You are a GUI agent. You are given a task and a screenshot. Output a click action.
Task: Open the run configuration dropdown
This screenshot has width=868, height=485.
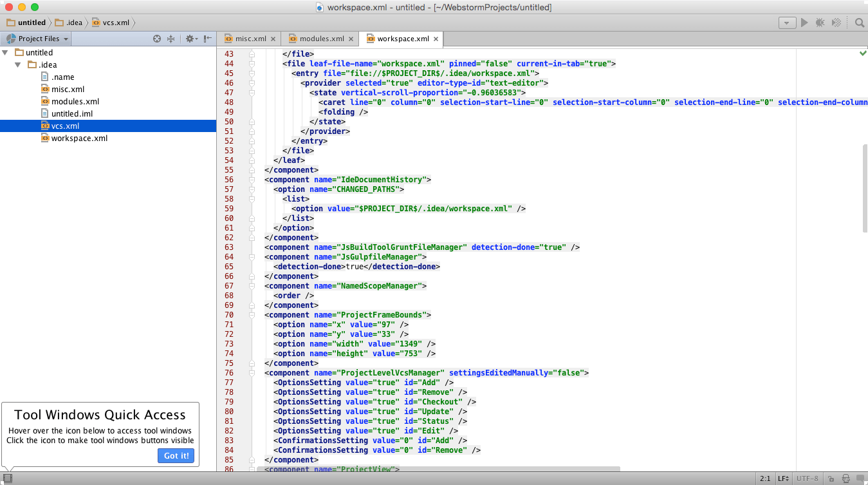pyautogui.click(x=788, y=23)
